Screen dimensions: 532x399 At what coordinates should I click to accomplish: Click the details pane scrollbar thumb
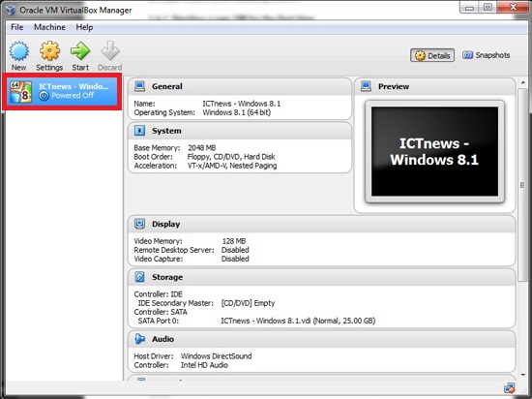(x=523, y=185)
